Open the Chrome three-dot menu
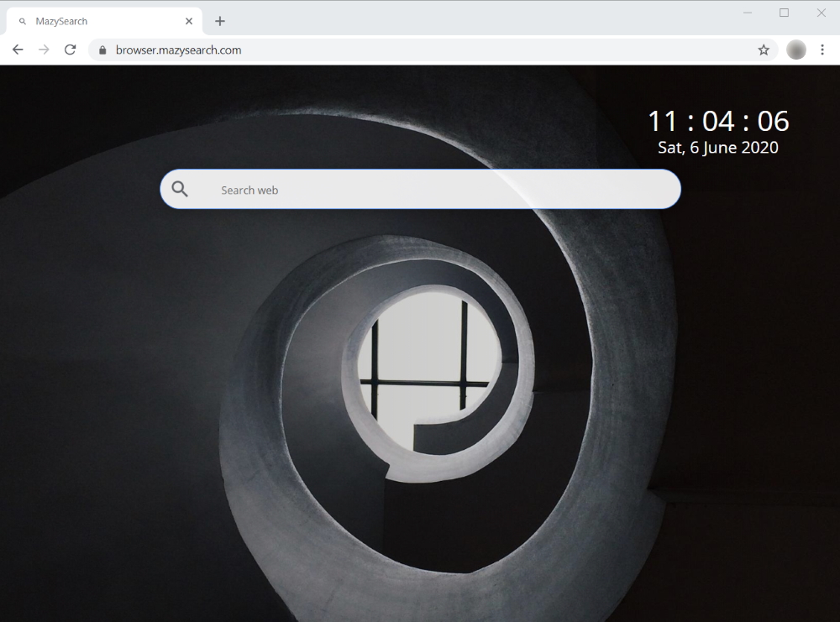The height and width of the screenshot is (622, 840). (x=822, y=50)
